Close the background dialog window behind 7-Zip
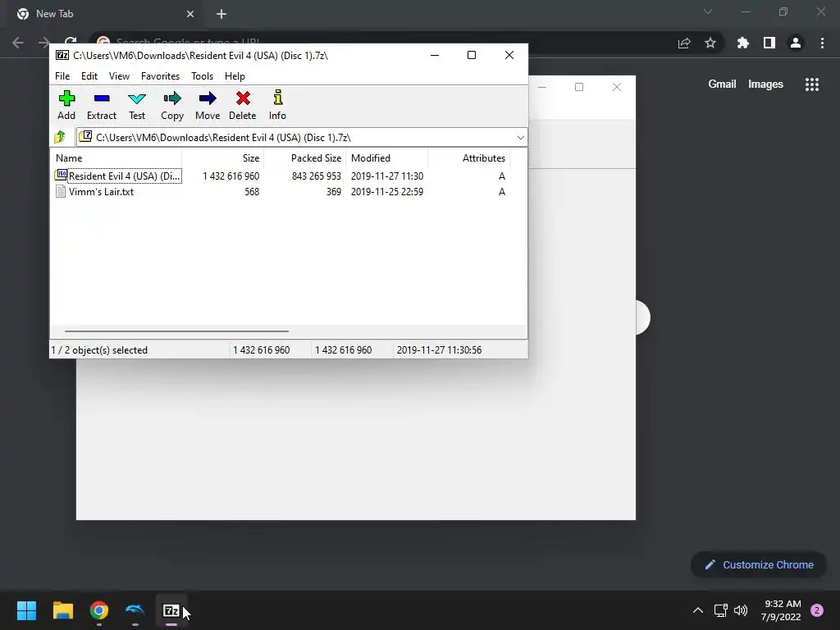Image resolution: width=840 pixels, height=630 pixels. (x=617, y=87)
